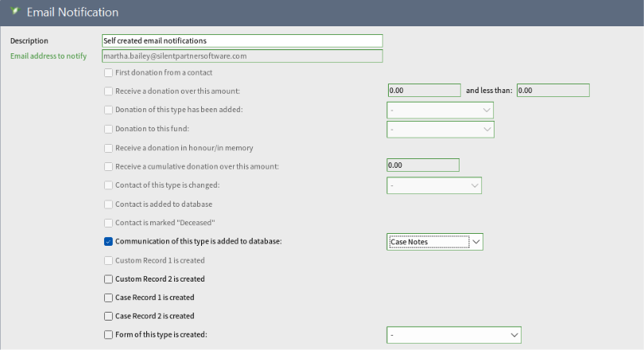Edit the Description text field
The image size is (644, 350).
242,41
